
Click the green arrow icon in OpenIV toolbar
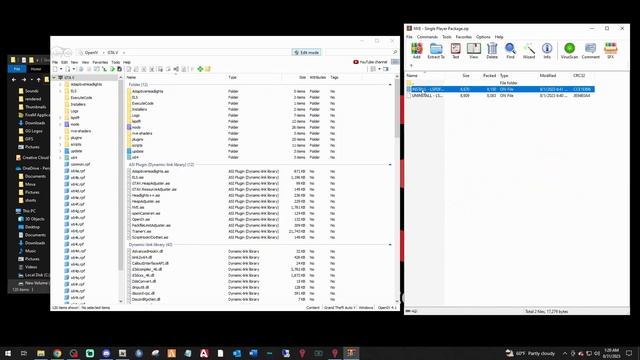112,69
